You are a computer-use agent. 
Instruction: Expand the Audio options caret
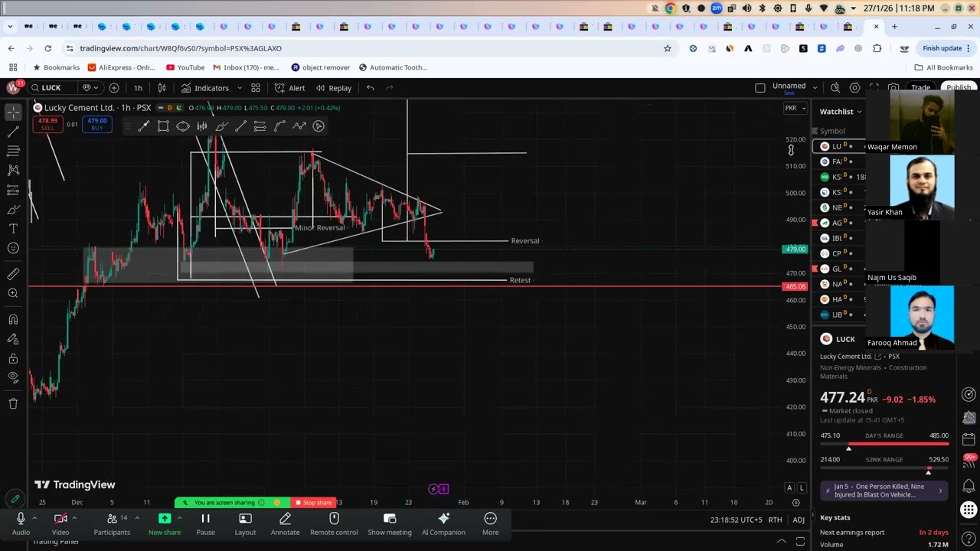[34, 518]
